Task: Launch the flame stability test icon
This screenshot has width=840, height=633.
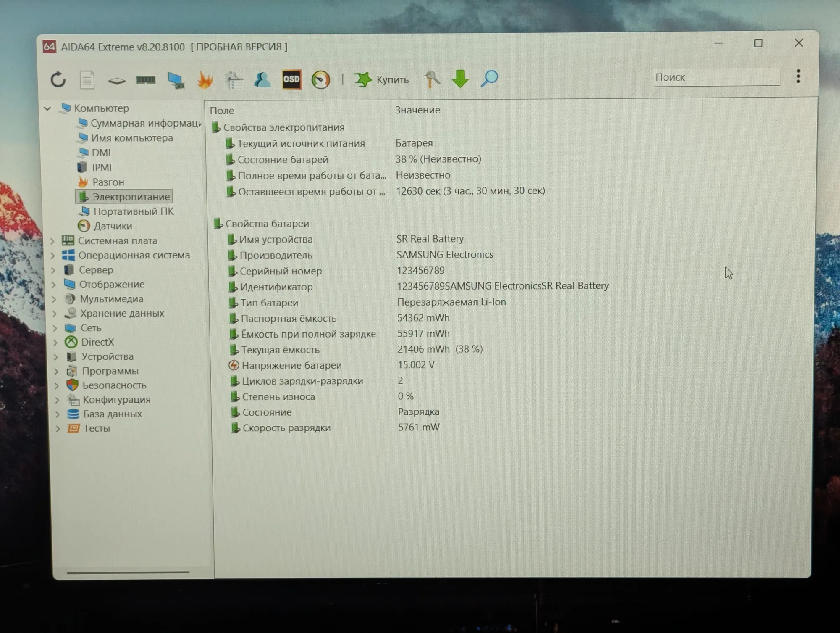Action: [205, 80]
